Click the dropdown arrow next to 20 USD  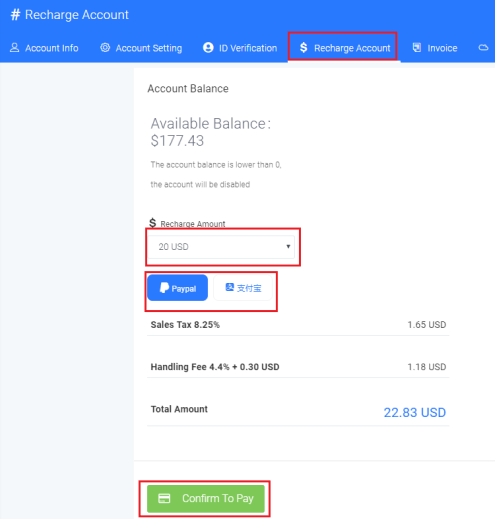click(x=288, y=246)
